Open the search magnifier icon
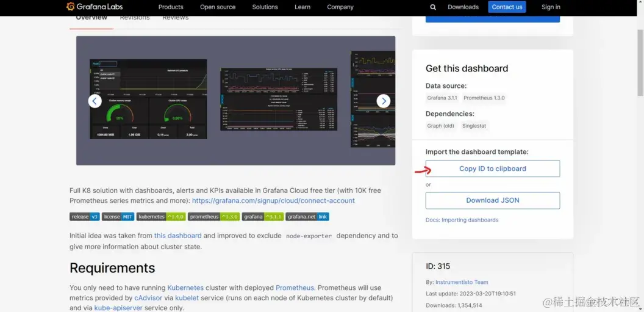 (x=433, y=7)
